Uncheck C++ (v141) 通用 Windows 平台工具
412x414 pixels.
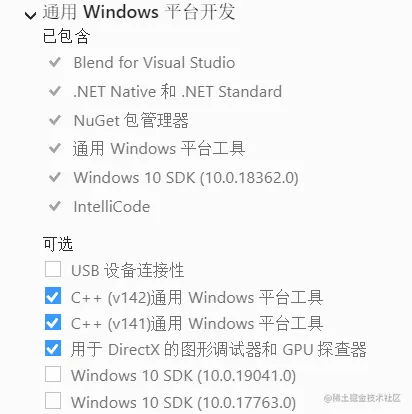click(53, 322)
